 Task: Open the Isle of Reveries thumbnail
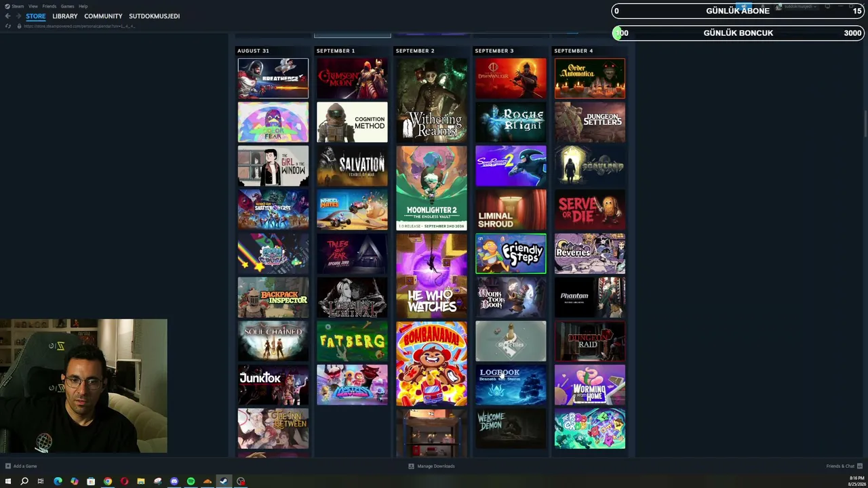point(590,253)
